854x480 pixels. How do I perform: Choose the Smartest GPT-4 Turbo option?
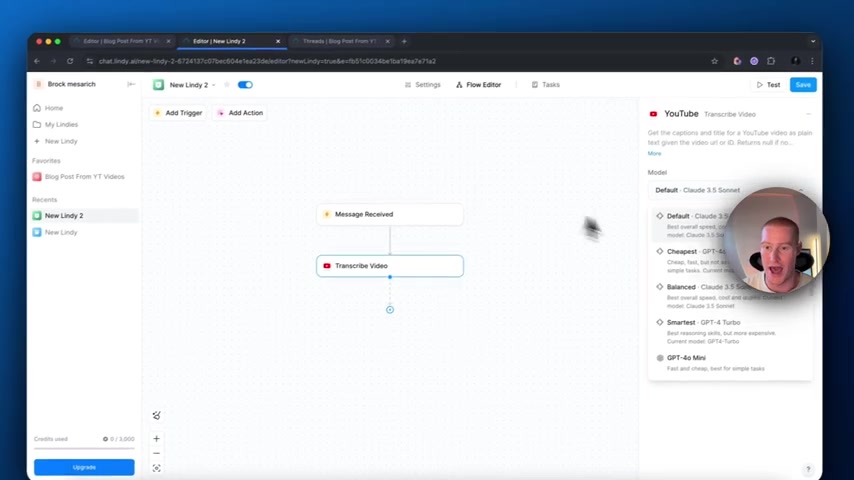click(730, 331)
